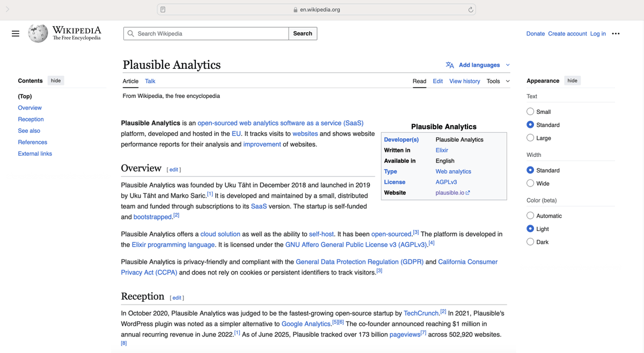Screen dimensions: 644x353
Task: Jump to Reception in Contents
Action: [31, 119]
